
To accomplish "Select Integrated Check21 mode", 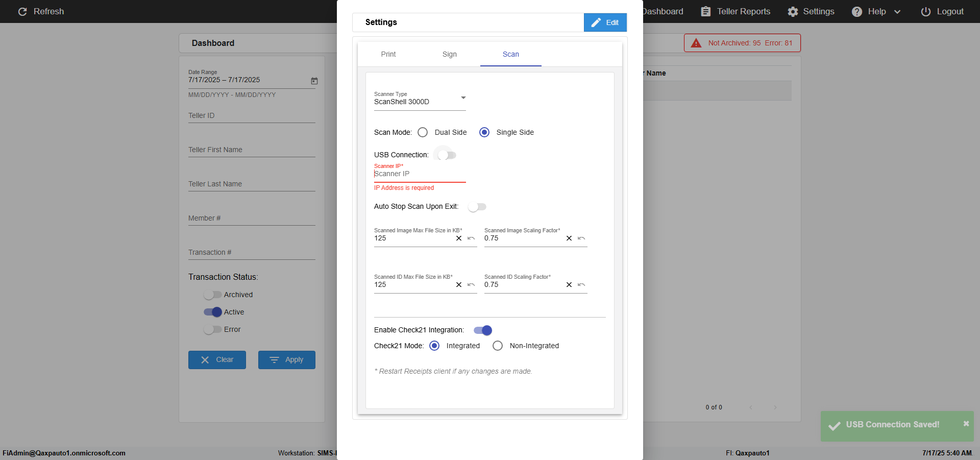I will pos(434,346).
